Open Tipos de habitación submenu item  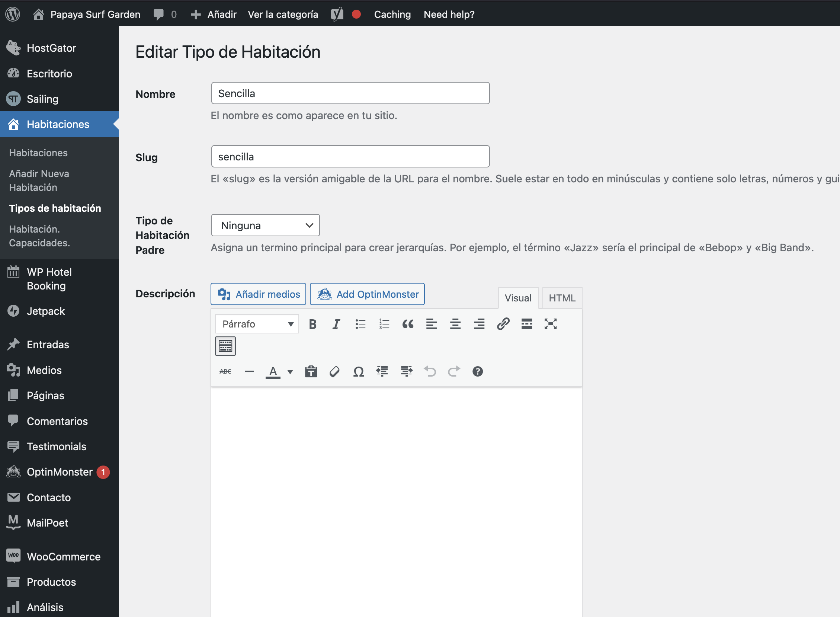tap(55, 208)
